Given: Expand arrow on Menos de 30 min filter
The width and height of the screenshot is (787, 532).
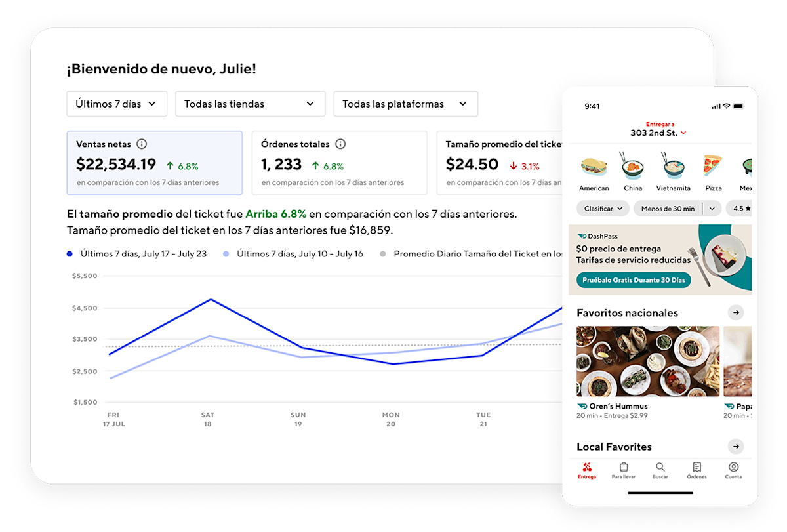Looking at the screenshot, I should tap(712, 209).
